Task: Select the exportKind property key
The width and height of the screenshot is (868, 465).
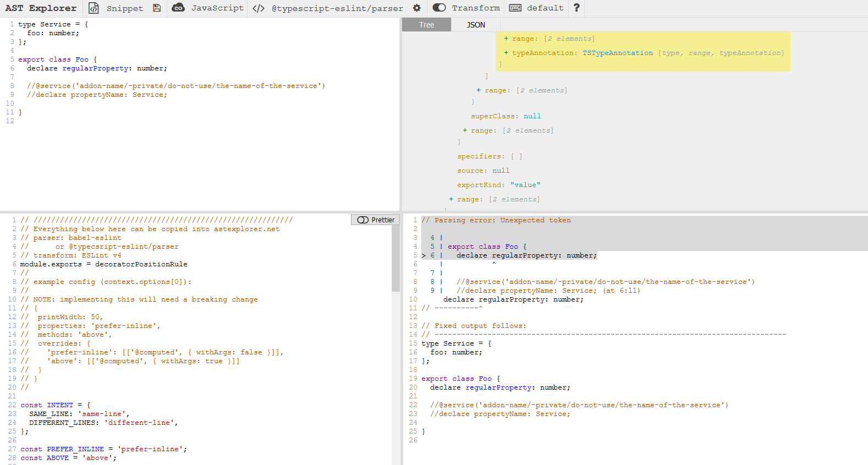Action: pyautogui.click(x=479, y=185)
